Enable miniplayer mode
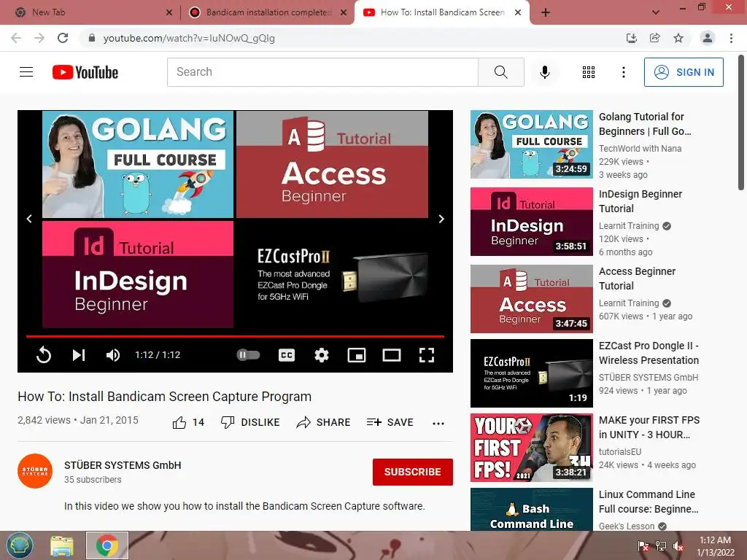This screenshot has height=560, width=747. (x=356, y=355)
